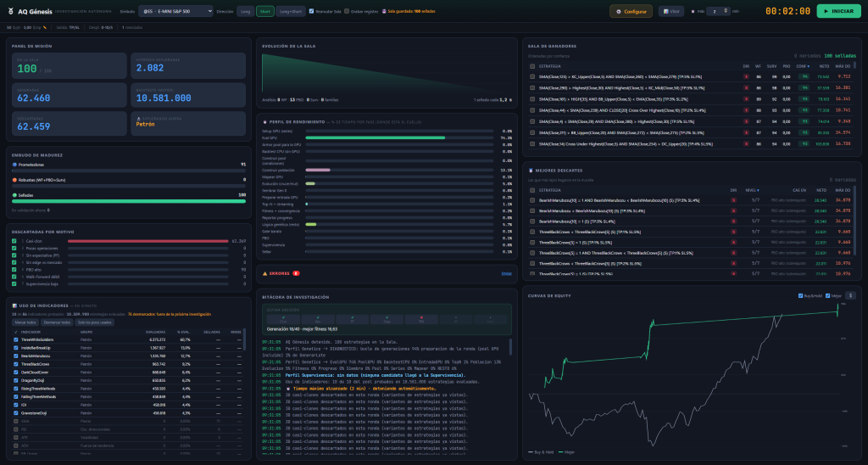Screen dimensions: 868x465
Task: Open the Símbolo E-MINI S&P 500 dropdown
Action: coord(175,11)
